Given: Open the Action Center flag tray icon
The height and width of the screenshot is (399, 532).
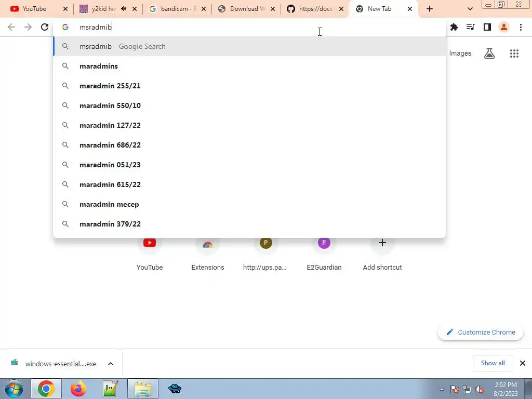Looking at the screenshot, I should point(455,389).
